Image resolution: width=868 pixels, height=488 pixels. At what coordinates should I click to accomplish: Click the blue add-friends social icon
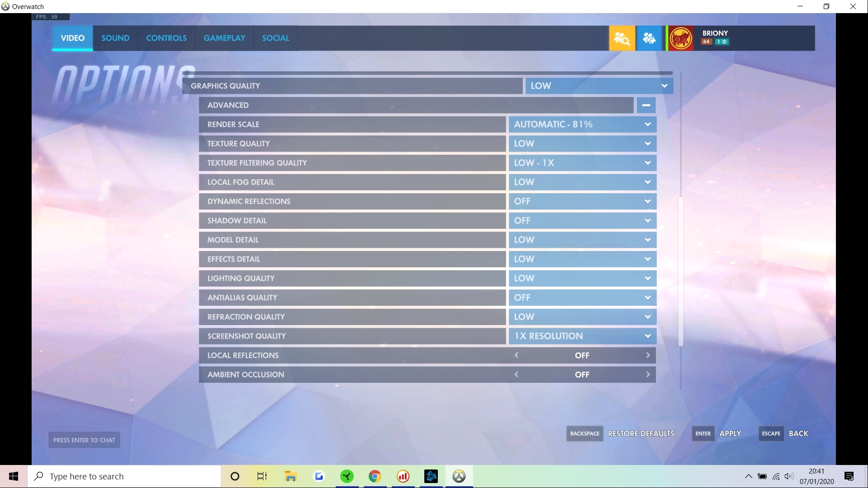(649, 38)
